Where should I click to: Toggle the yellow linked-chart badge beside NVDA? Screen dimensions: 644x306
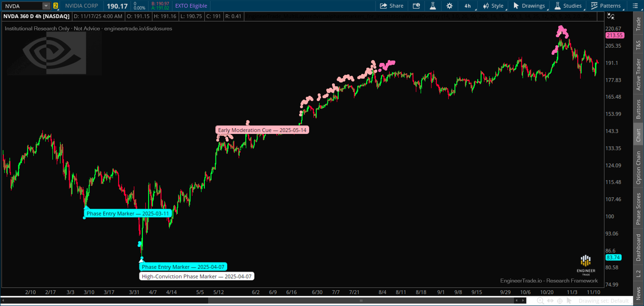pos(55,5)
